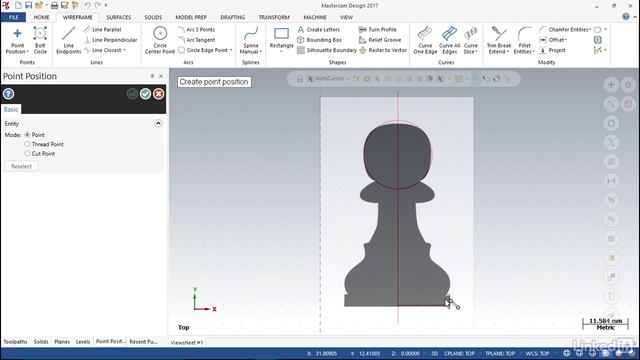Switch to the TRANSFORM ribbon tab

[274, 17]
